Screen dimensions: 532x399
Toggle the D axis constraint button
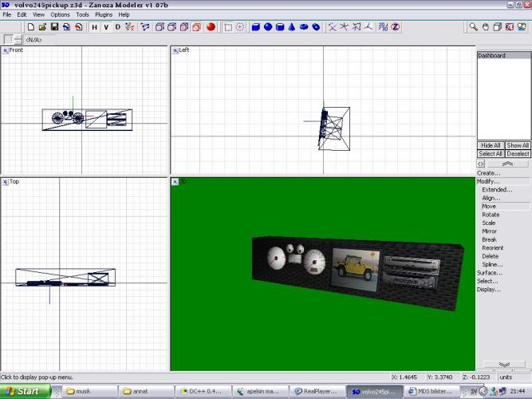tap(118, 27)
